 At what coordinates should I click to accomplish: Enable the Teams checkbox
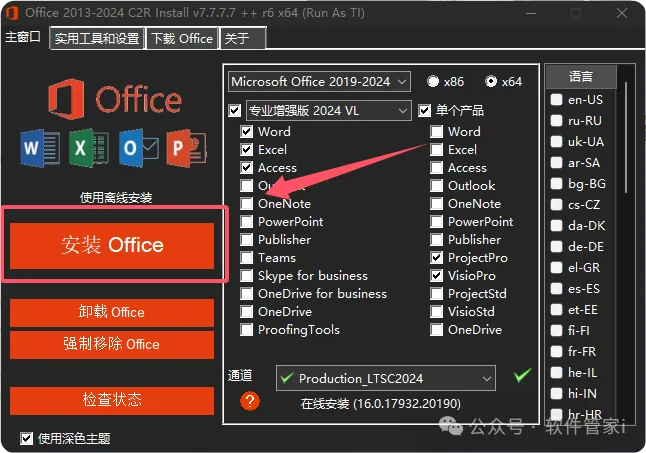tap(247, 258)
